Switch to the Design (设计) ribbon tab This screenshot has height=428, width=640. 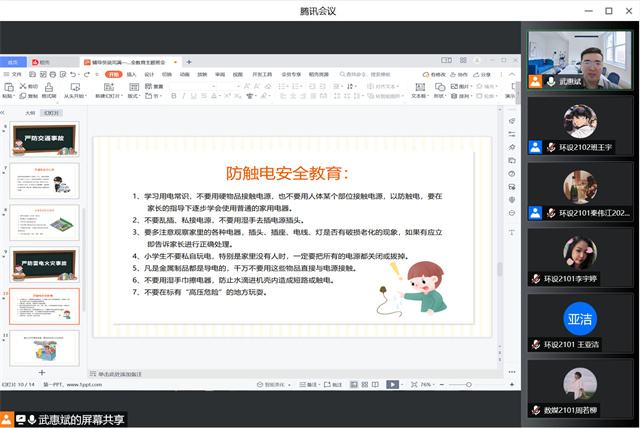click(149, 74)
